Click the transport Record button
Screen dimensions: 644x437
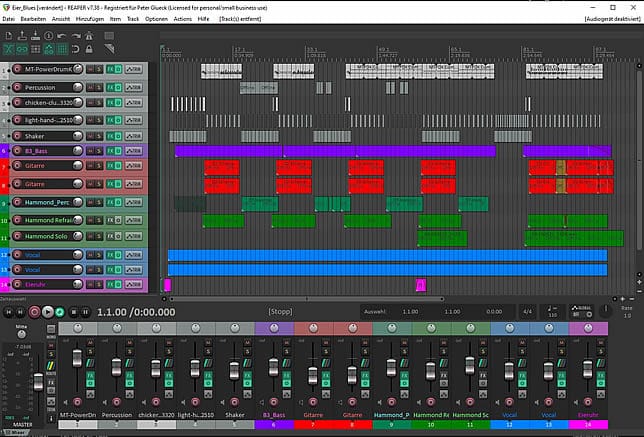[x=34, y=312]
